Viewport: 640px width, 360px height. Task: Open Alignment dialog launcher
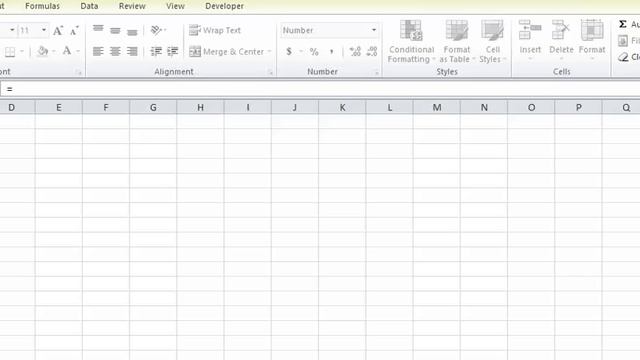pyautogui.click(x=270, y=73)
